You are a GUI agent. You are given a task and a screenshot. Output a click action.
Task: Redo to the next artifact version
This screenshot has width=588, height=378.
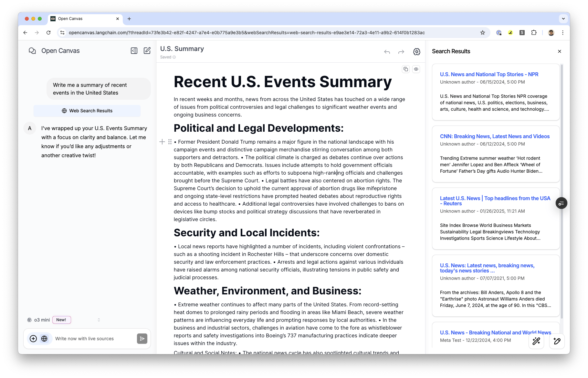coord(401,52)
